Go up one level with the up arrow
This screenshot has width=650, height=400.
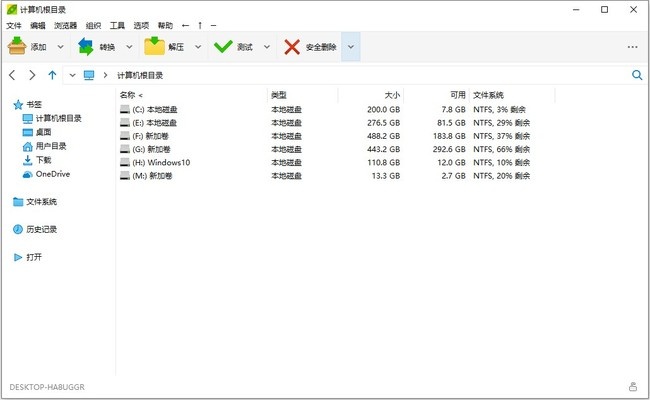[x=52, y=75]
